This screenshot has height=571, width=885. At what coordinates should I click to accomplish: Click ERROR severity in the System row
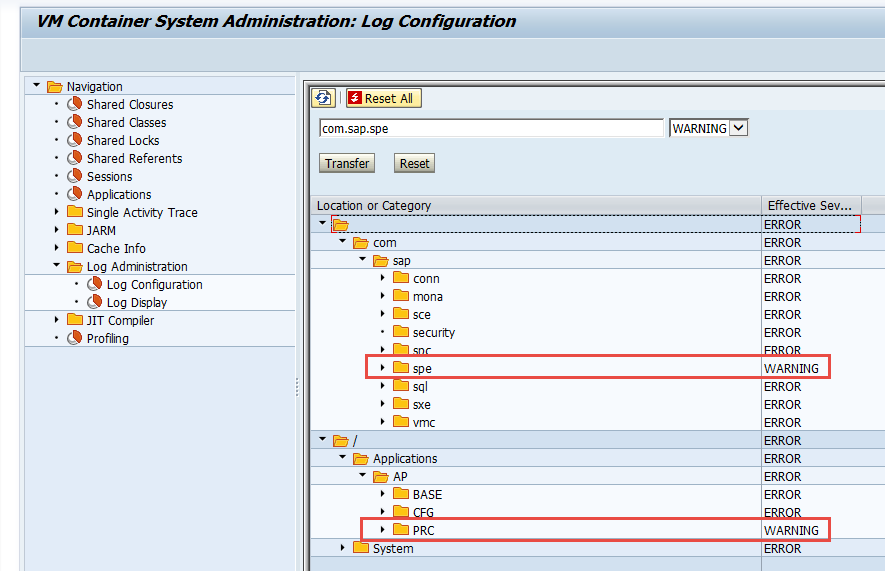pos(782,548)
